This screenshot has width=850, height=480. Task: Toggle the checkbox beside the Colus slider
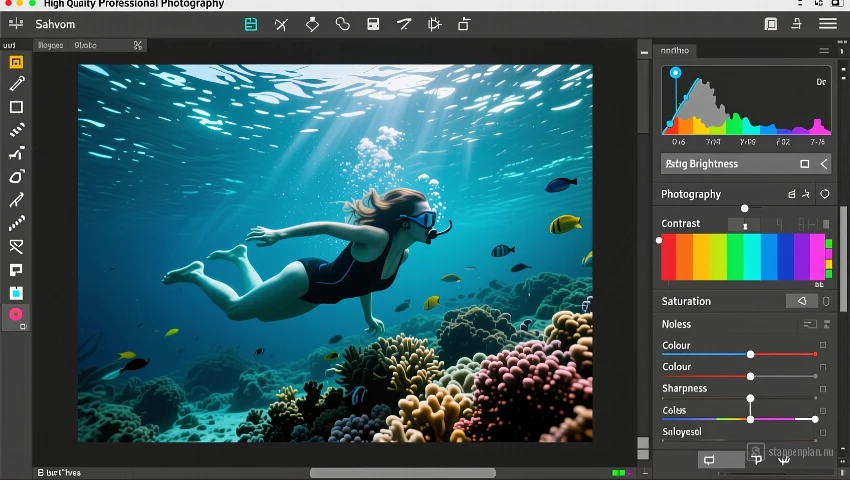pos(823,411)
